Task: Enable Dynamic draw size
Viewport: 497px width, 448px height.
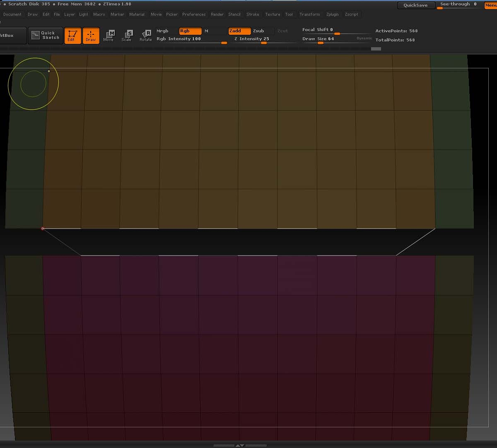Action: (x=364, y=38)
